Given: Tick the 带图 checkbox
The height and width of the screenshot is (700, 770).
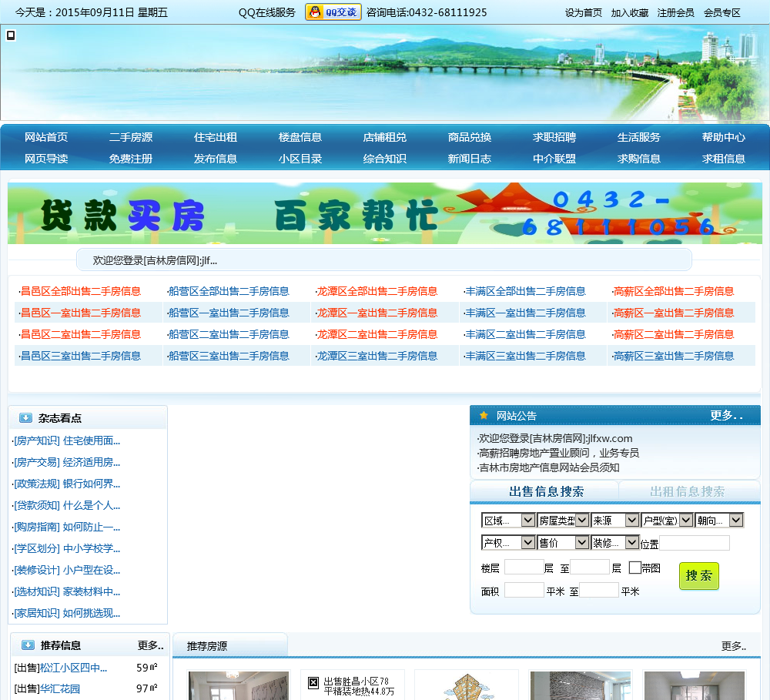Looking at the screenshot, I should click(634, 568).
